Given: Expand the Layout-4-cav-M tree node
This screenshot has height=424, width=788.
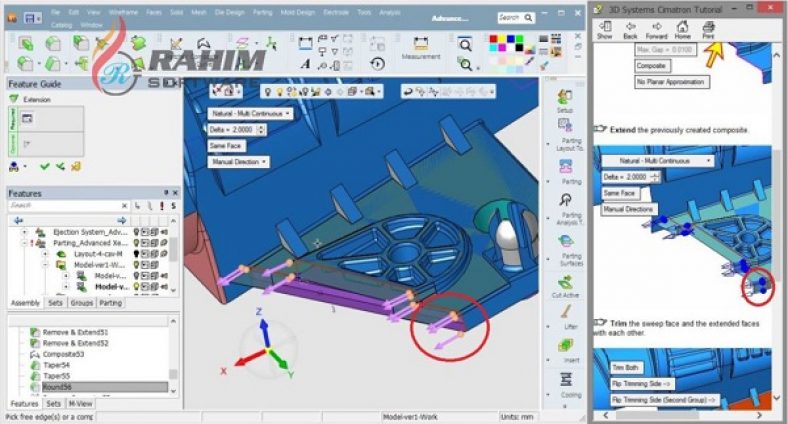Looking at the screenshot, I should click(x=45, y=254).
